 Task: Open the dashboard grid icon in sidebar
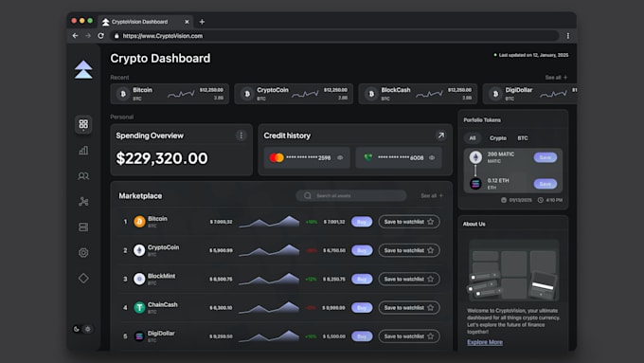[83, 124]
